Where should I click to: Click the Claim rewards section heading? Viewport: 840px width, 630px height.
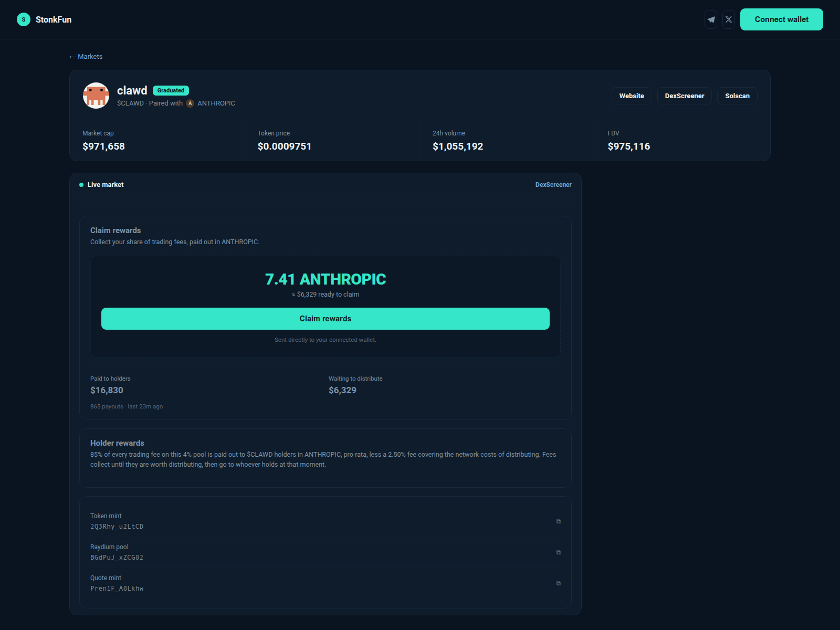point(115,230)
